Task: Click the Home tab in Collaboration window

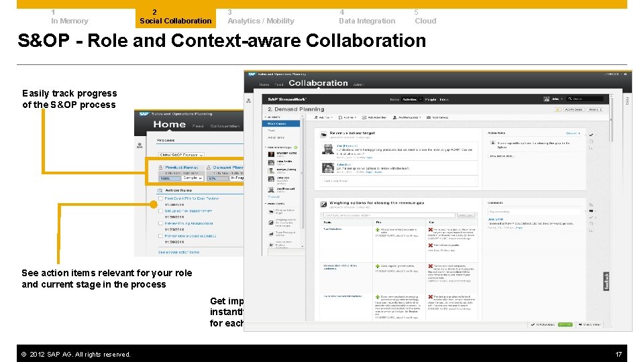Action: 264,84
